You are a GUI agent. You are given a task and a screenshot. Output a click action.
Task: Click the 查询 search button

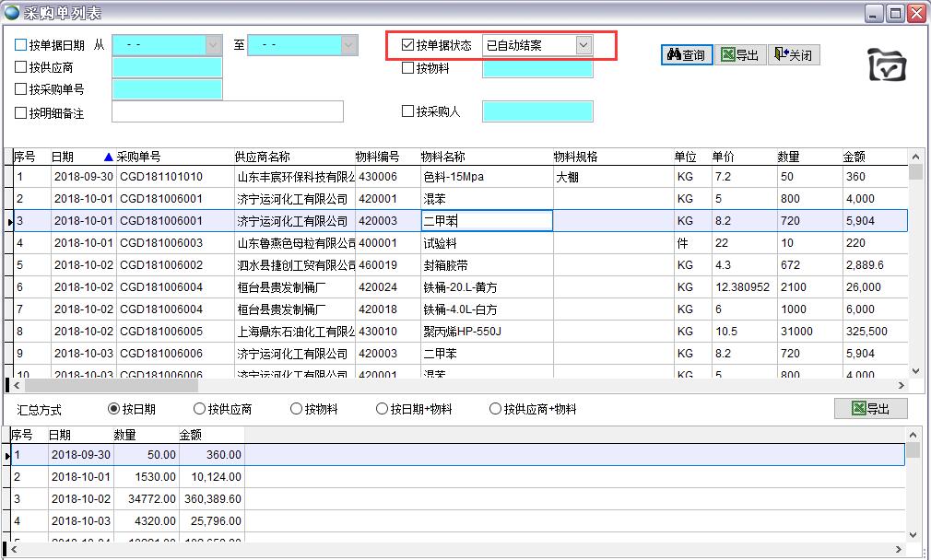tap(686, 55)
